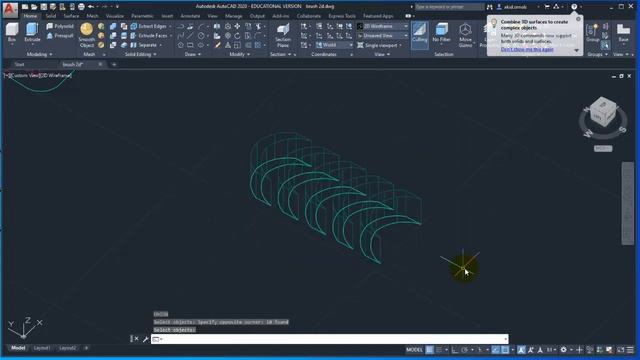
Task: Click the Box solid tool
Action: [11, 33]
